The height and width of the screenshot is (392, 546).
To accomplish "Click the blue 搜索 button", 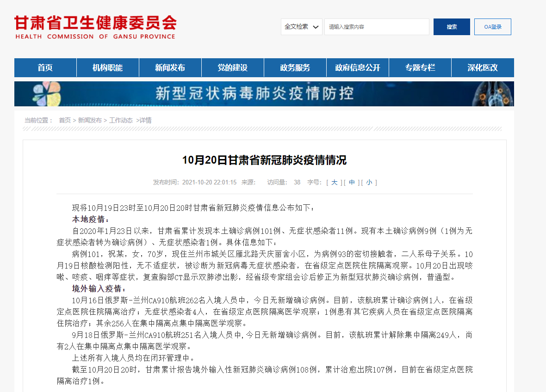I will (452, 27).
